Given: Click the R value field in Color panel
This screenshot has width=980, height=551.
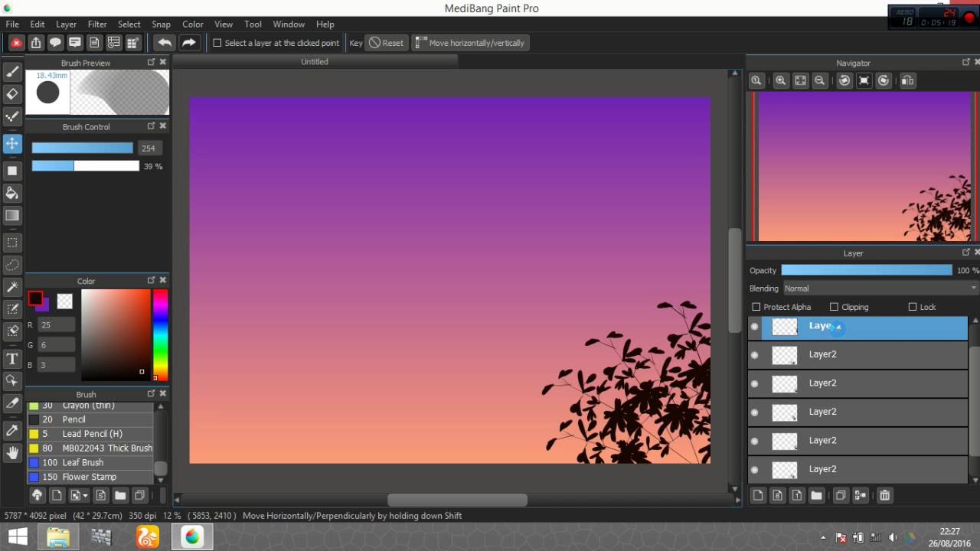Looking at the screenshot, I should 56,325.
